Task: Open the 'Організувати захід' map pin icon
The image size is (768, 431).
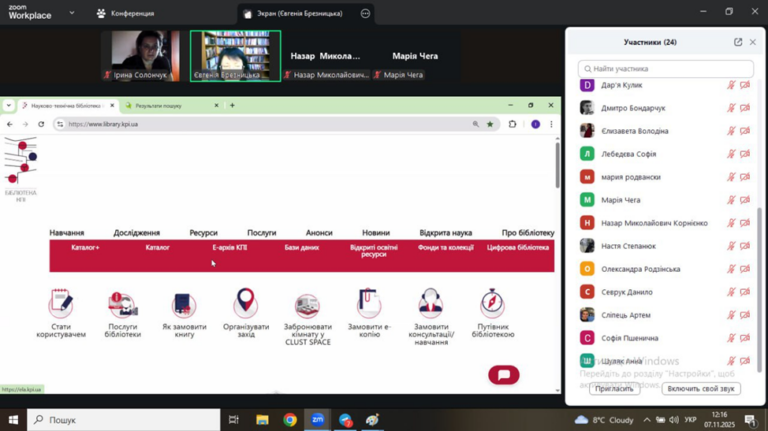Action: (x=245, y=304)
